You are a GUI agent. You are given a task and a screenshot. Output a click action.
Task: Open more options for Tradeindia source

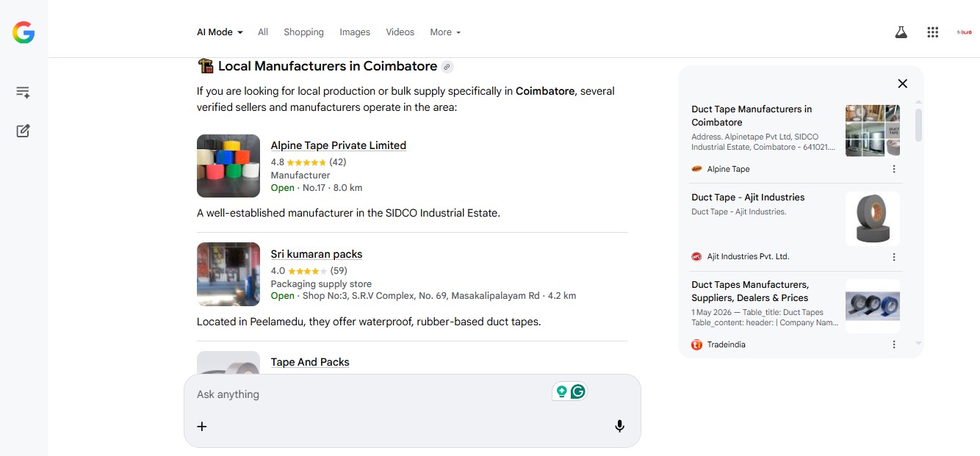click(894, 344)
